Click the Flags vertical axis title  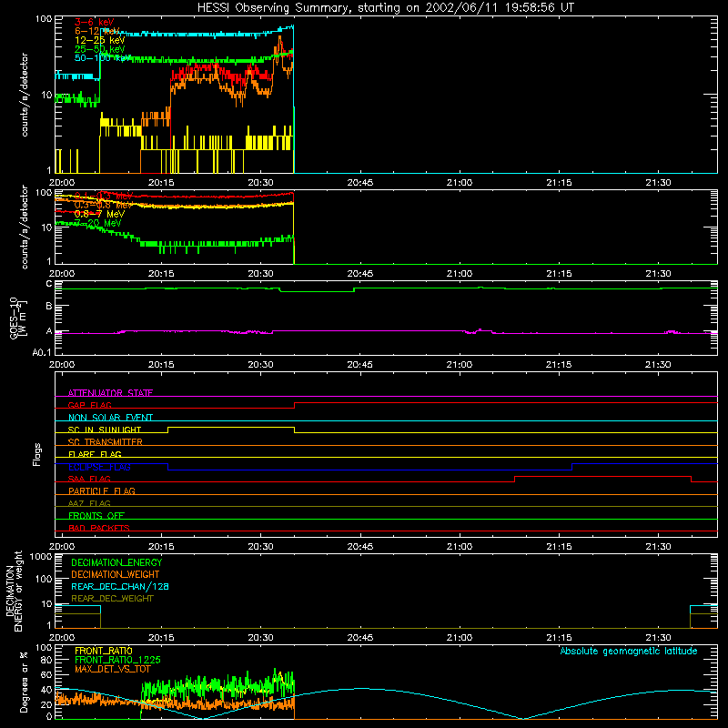[37, 454]
